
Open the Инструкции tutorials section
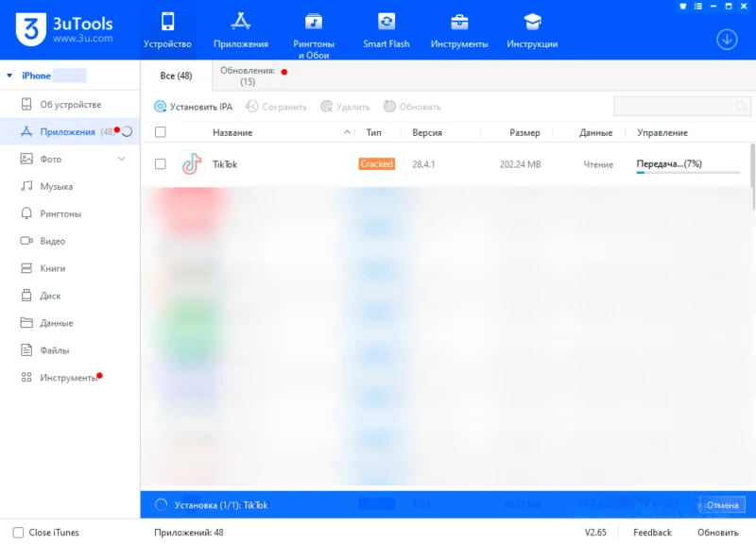click(532, 30)
